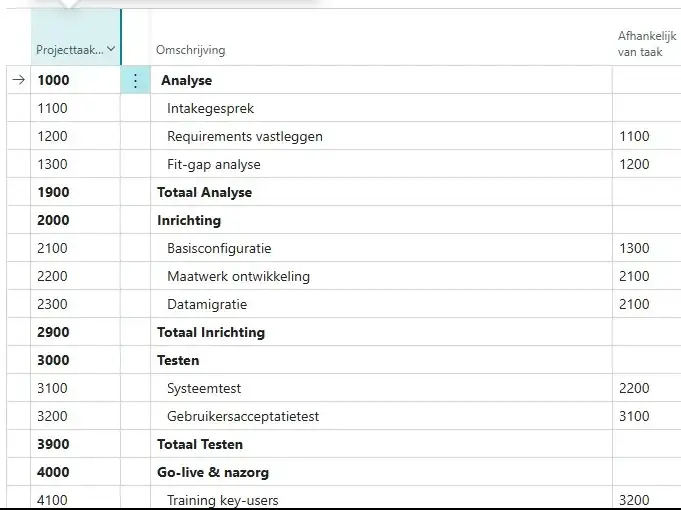Click the Inrichting description cell
Viewport: 681px width, 510px height.
pos(381,220)
